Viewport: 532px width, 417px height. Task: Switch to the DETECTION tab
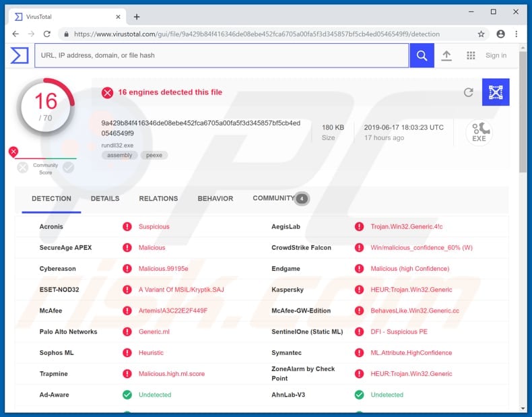click(51, 199)
